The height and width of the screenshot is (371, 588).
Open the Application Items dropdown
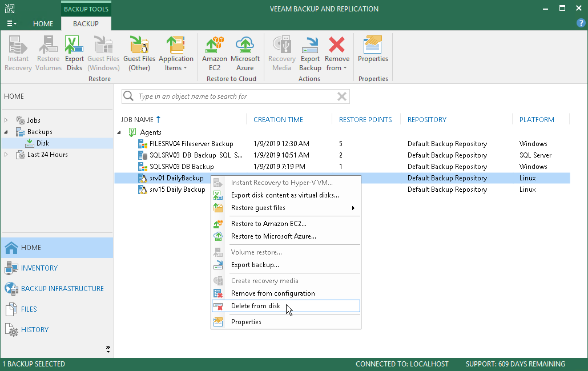tap(176, 53)
